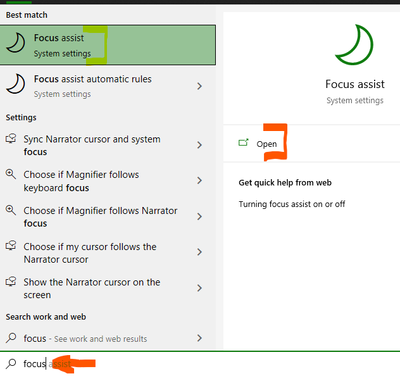Click icon for Show the Narrator cursor setting
Viewport: 400px width, 376px height.
11,282
